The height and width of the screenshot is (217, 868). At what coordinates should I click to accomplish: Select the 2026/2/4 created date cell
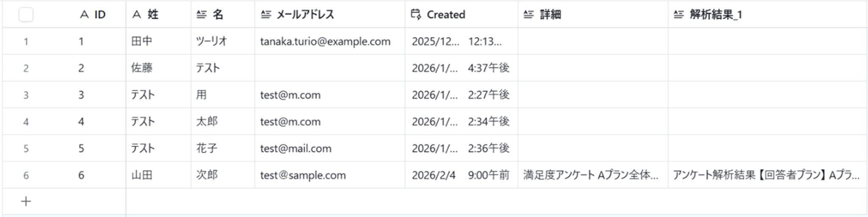(461, 175)
